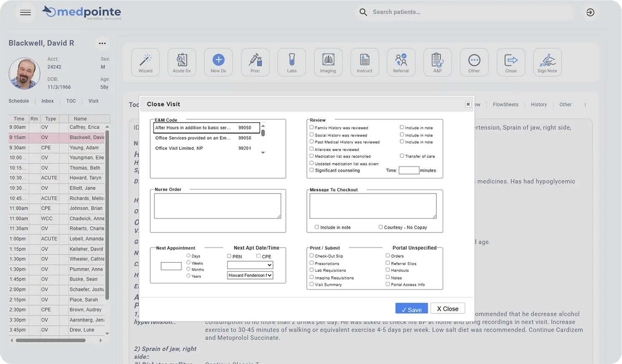The image size is (622, 364).
Task: Switch to the TOC tab
Action: pyautogui.click(x=71, y=101)
